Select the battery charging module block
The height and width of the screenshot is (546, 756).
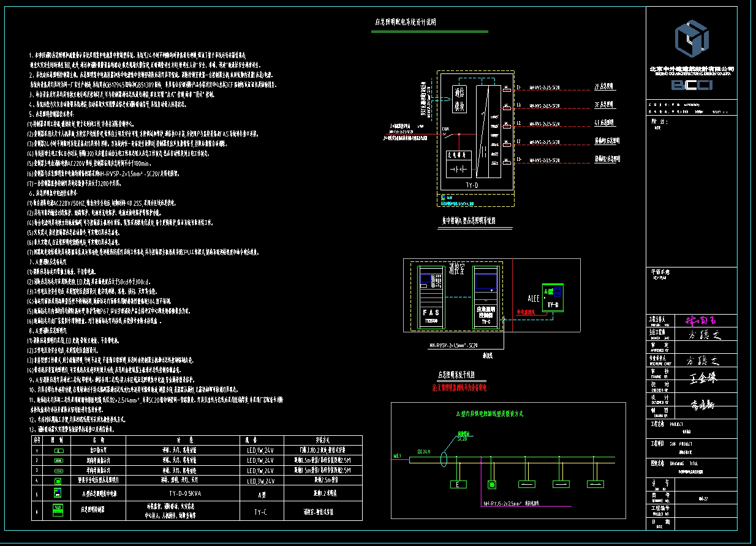459,163
